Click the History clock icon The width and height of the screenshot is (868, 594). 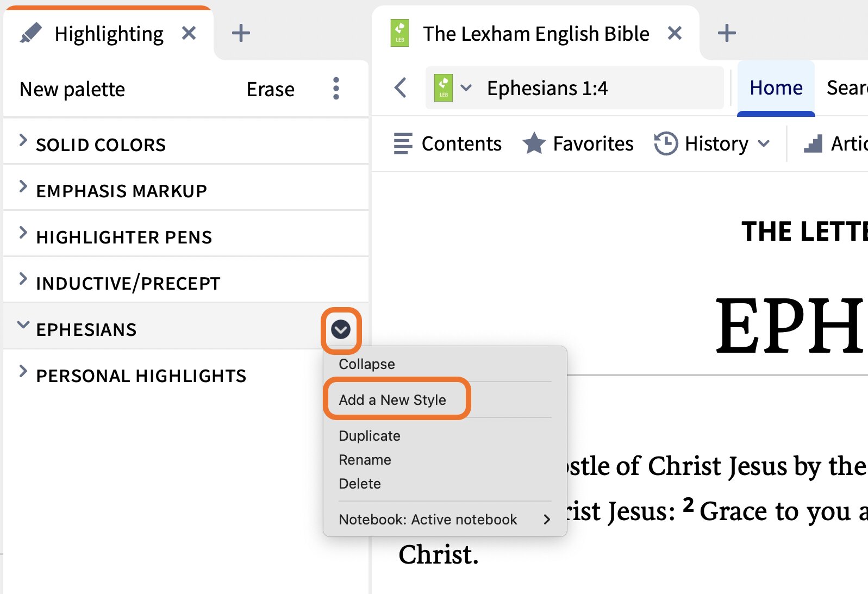[x=666, y=143]
